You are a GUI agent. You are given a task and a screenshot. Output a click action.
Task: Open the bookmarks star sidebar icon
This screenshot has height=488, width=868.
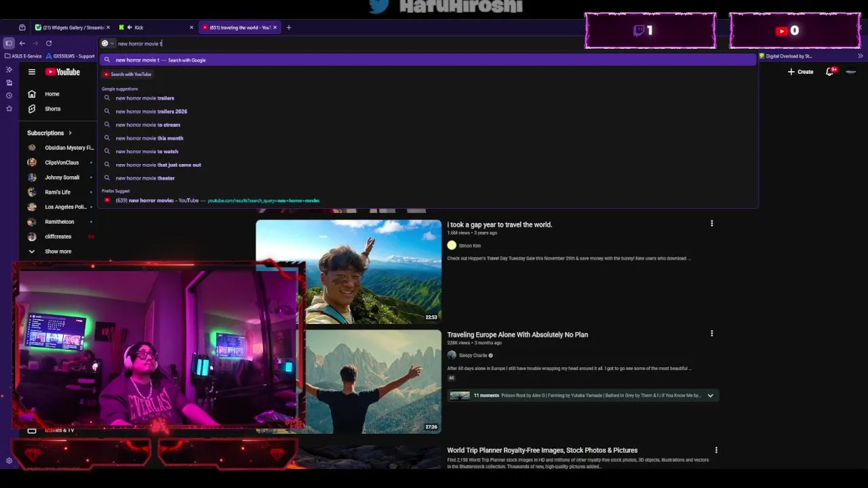click(x=9, y=108)
